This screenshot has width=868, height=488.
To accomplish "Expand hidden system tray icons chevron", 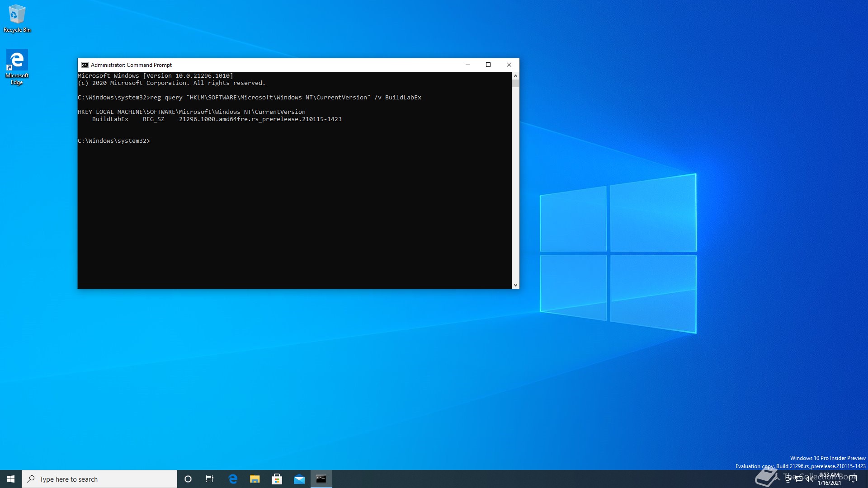I will (x=778, y=479).
